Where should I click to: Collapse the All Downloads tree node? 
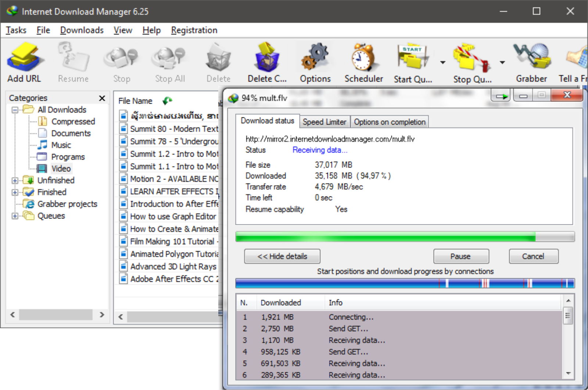click(x=15, y=110)
